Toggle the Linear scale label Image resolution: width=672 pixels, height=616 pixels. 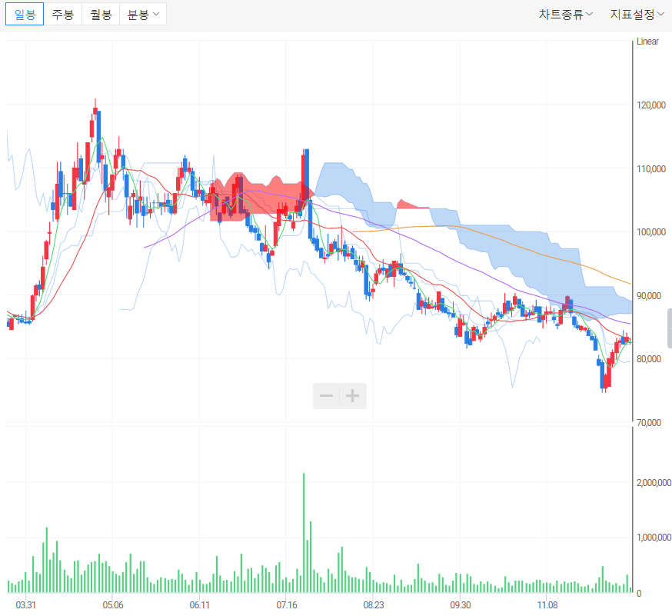click(647, 42)
